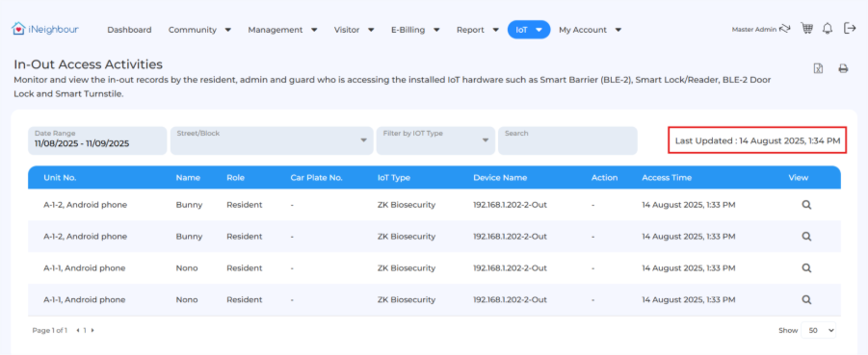
Task: Click the logout icon
Action: [849, 28]
